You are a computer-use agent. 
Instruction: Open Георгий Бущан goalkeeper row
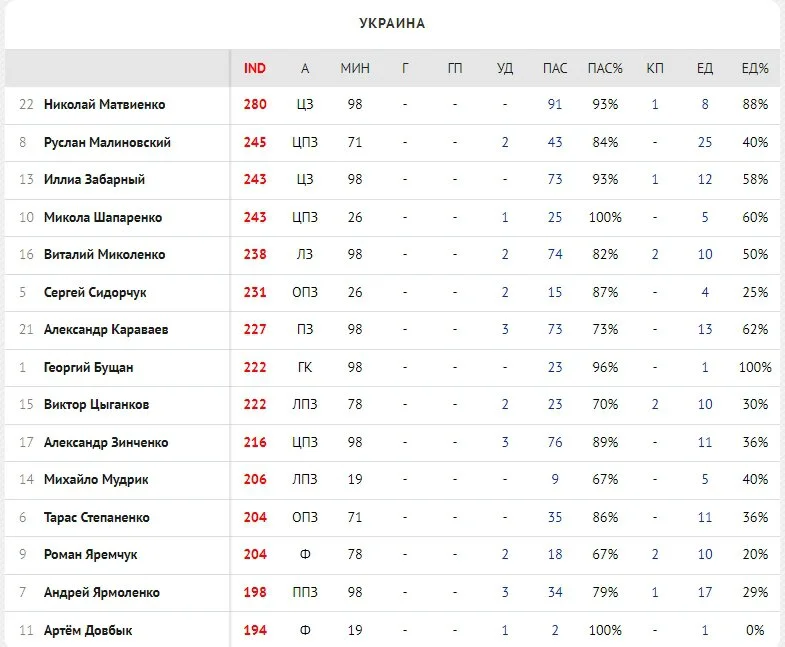(x=90, y=367)
